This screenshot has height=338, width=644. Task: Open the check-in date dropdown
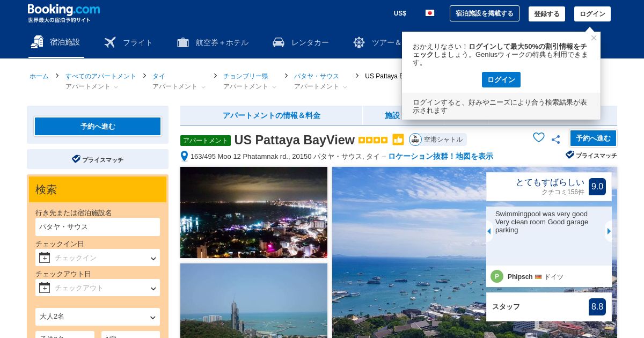click(x=98, y=258)
